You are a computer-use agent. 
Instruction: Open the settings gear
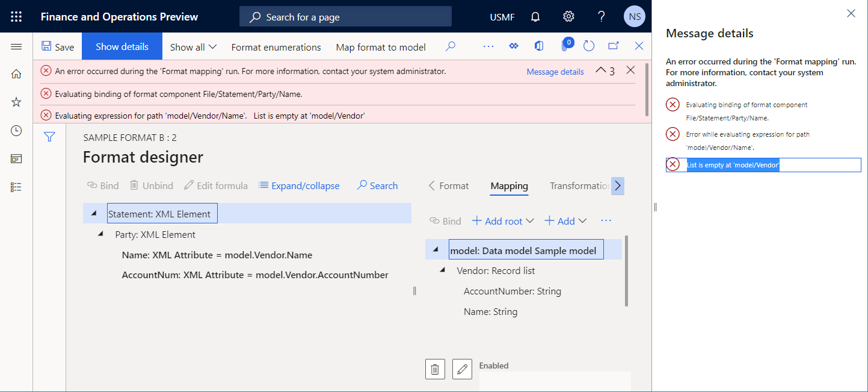[568, 16]
